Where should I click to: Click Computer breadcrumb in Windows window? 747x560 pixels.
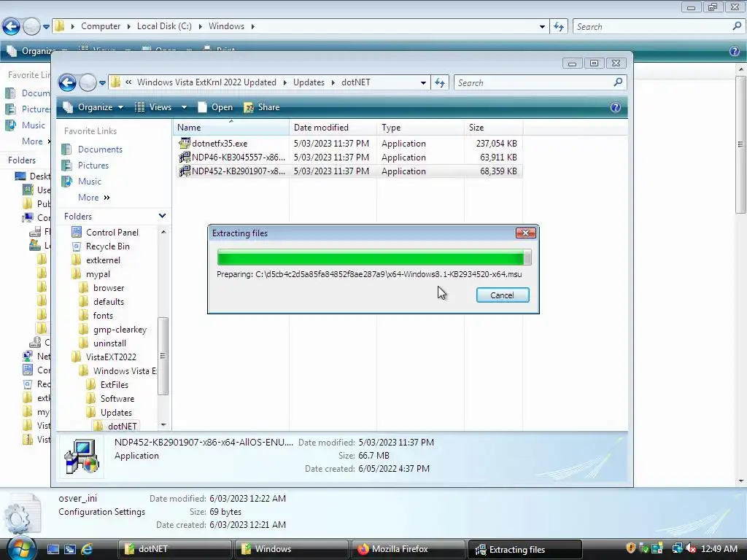(x=101, y=26)
